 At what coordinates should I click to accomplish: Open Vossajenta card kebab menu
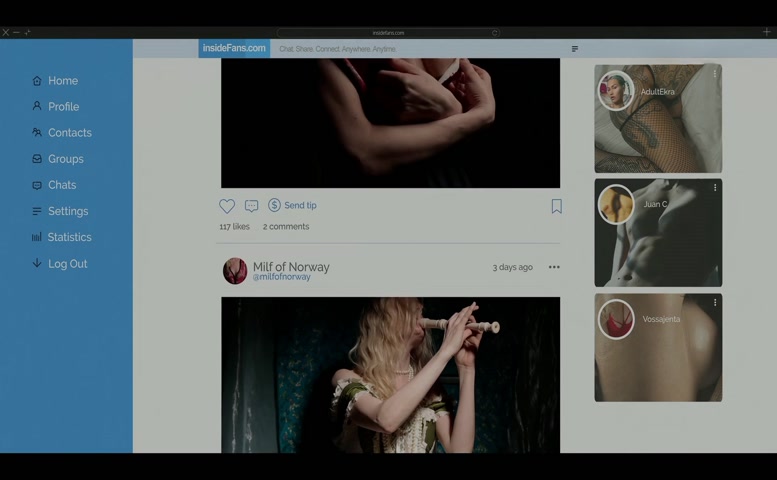[x=714, y=302]
